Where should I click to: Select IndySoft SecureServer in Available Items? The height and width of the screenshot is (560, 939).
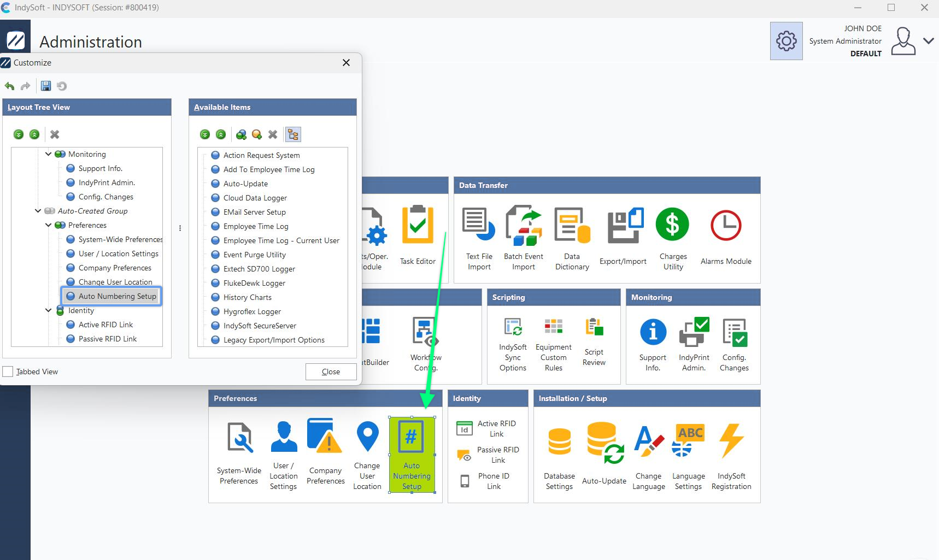point(254,326)
